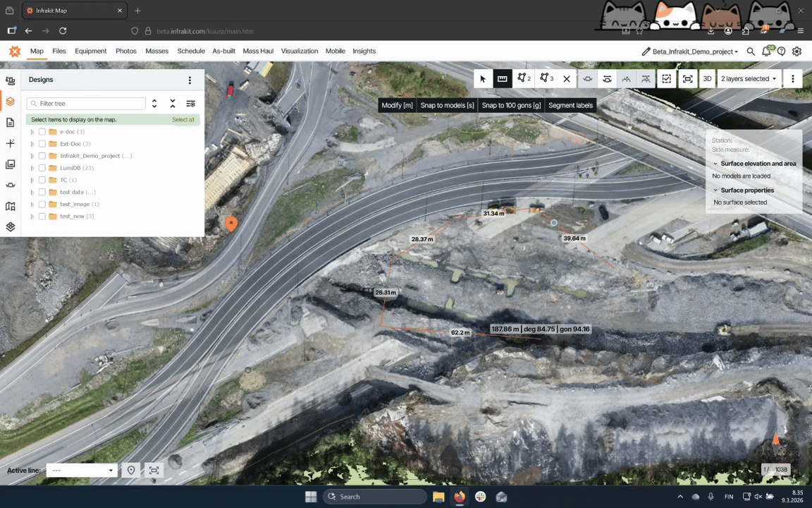Switch to the As-built tab
The width and height of the screenshot is (812, 508).
point(223,52)
